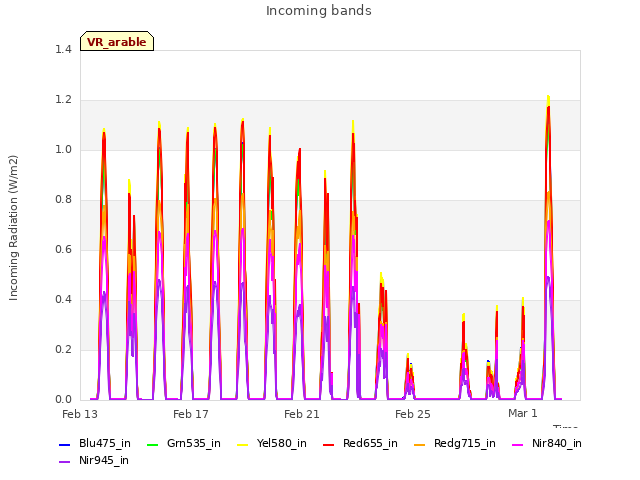Click the 1.0 y-axis tick label
This screenshot has width=640, height=480.
coord(63,149)
